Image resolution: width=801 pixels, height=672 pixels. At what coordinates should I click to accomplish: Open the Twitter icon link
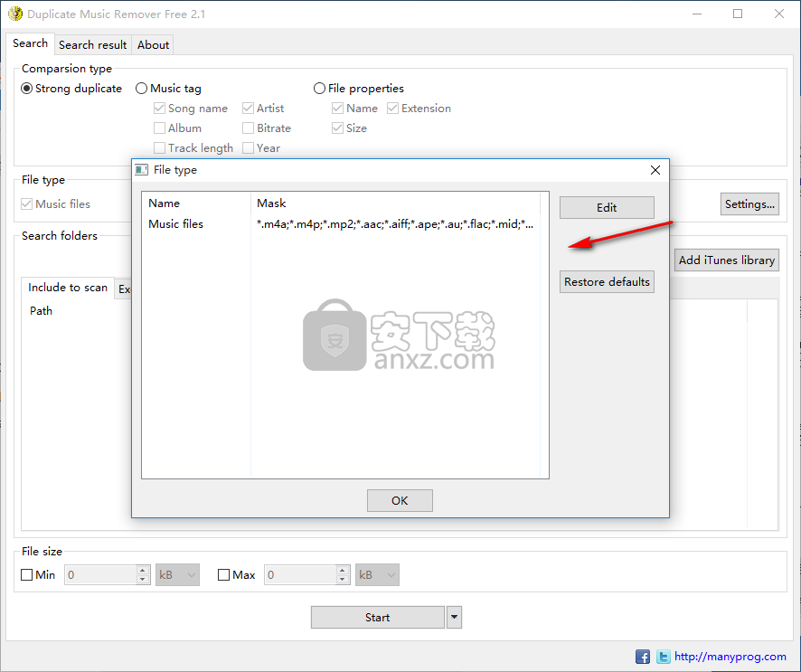point(663,657)
